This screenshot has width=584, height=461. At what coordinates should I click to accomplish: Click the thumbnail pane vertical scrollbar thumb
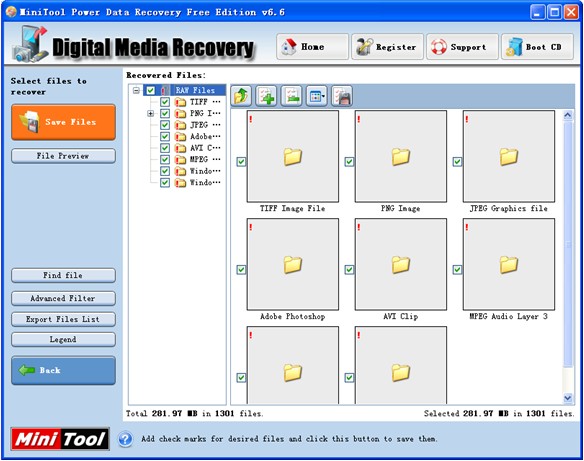click(x=568, y=244)
